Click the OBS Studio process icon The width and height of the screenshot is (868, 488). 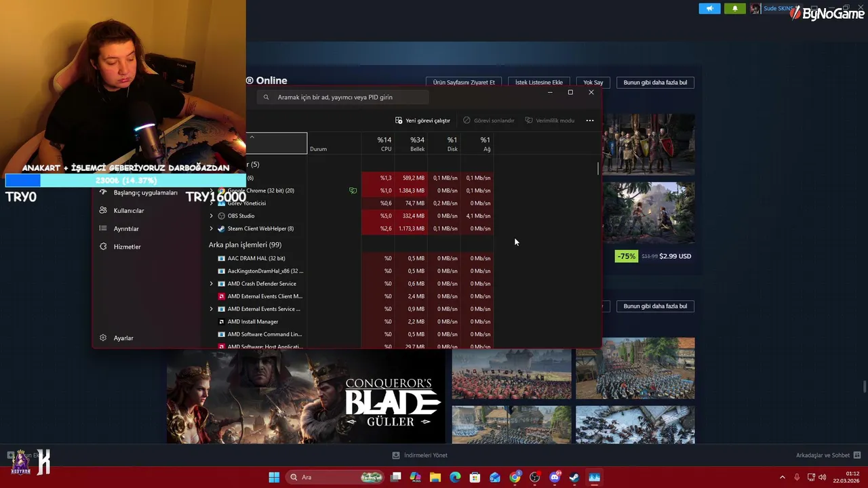pos(221,216)
